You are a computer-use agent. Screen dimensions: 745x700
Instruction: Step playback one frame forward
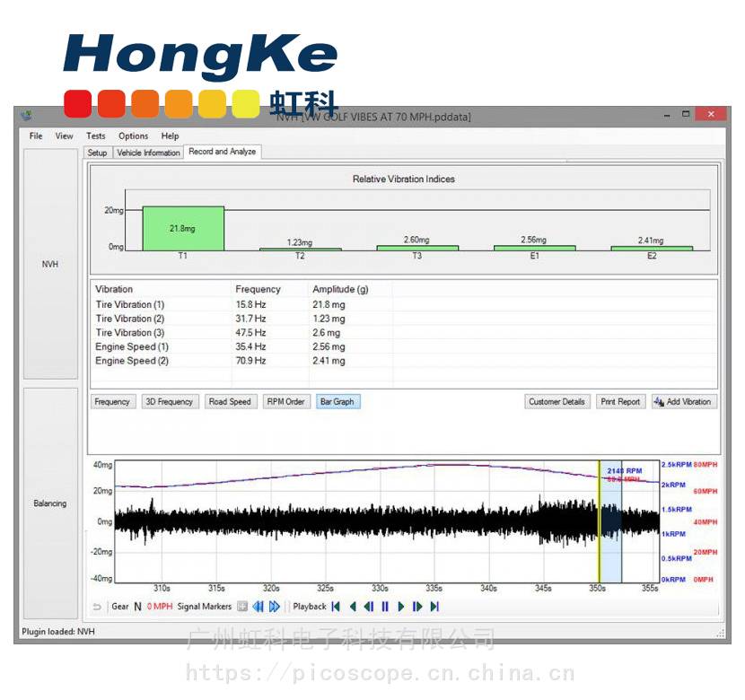tap(417, 607)
